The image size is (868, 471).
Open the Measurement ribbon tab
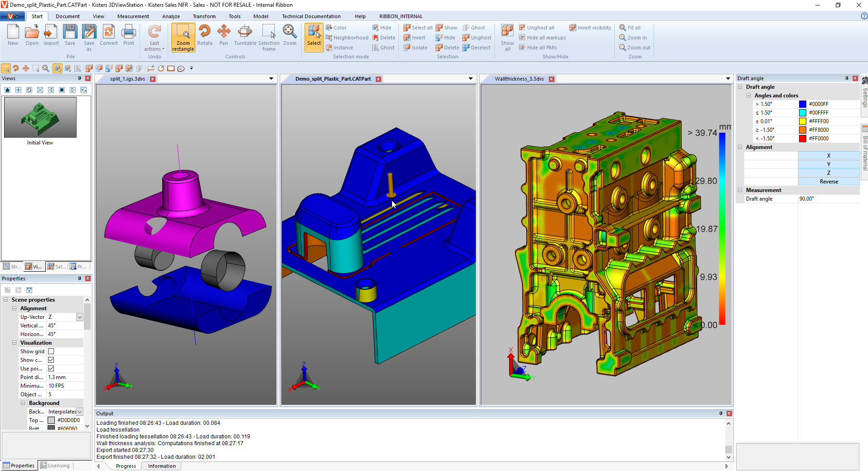pos(133,16)
